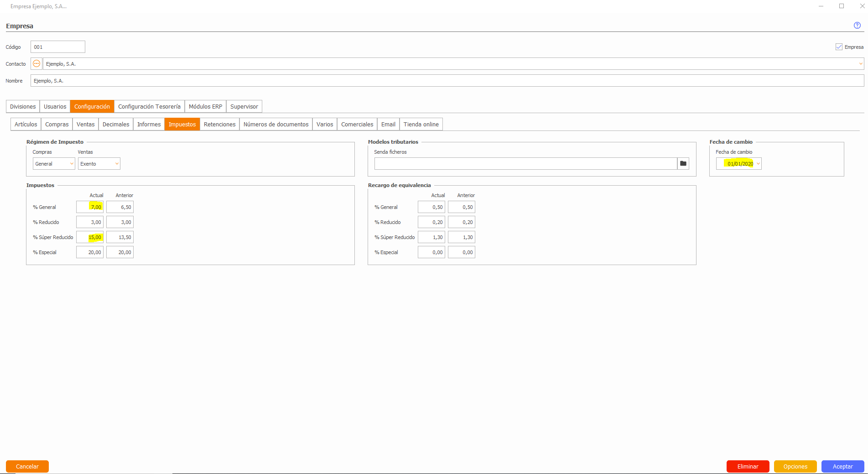Open the Comerciales sub-tab

[x=357, y=125]
